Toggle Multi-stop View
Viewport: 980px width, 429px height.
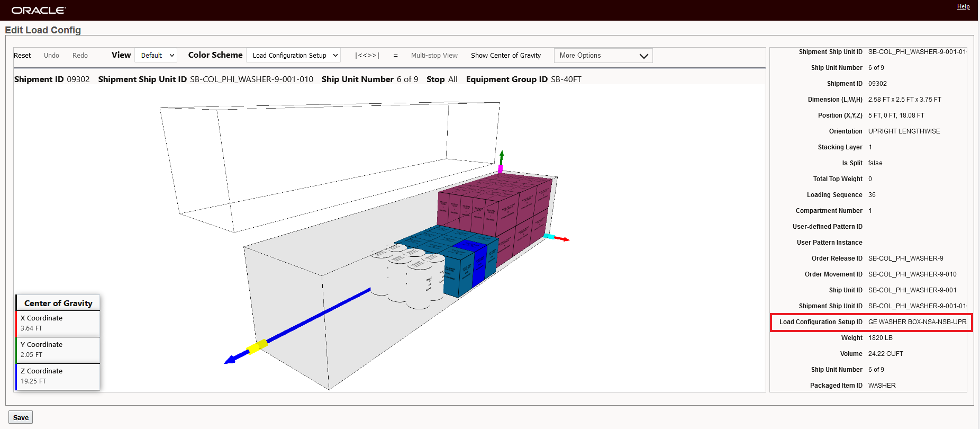point(434,56)
